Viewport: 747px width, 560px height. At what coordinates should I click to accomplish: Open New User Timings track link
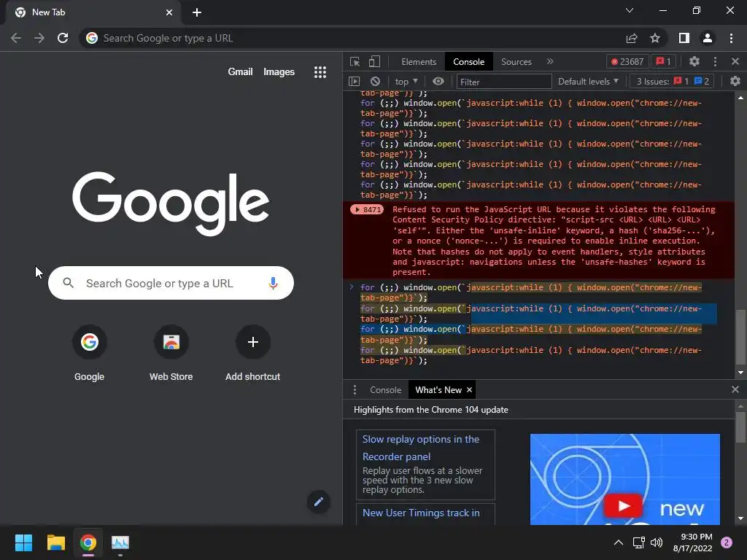pyautogui.click(x=421, y=513)
